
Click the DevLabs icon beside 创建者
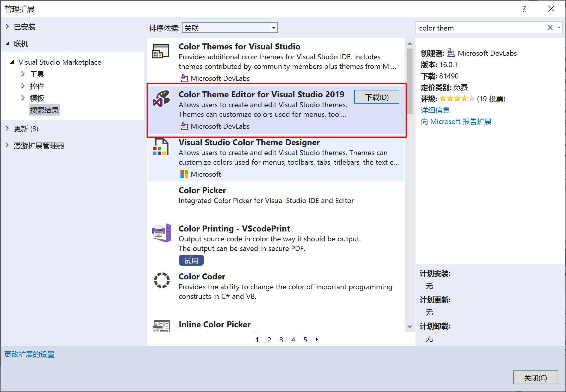(x=451, y=53)
